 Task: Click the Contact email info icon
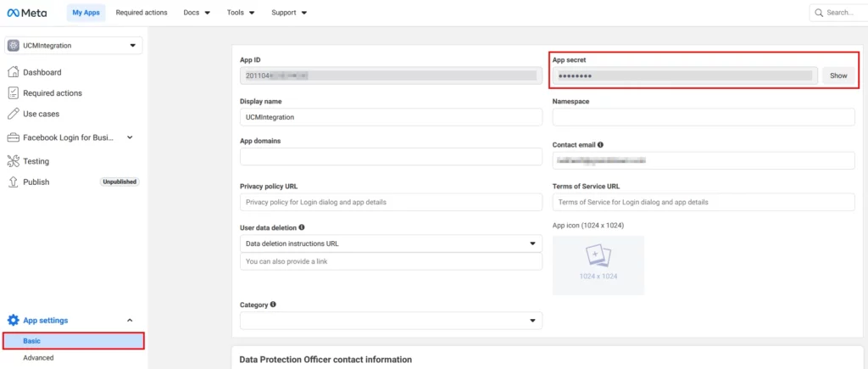coord(601,144)
